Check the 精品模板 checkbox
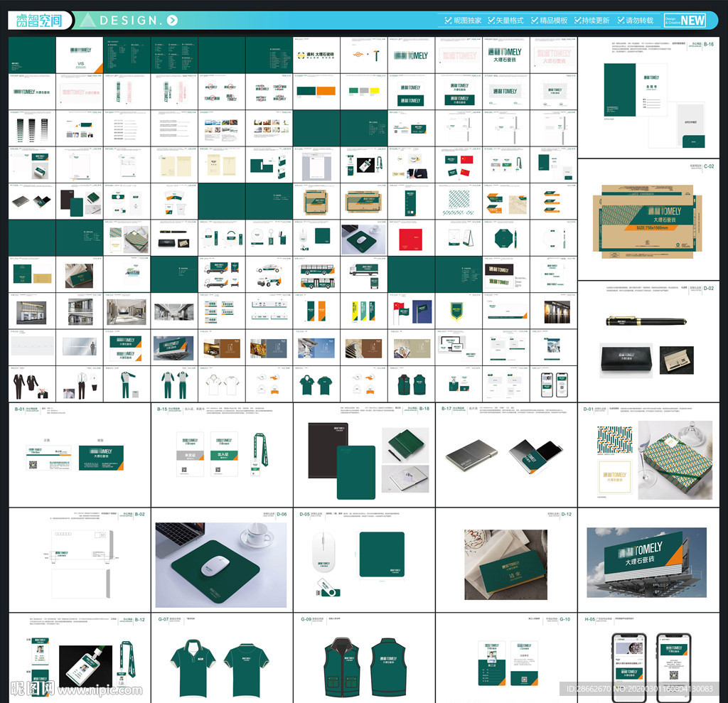This screenshot has height=703, width=728. coord(535,21)
